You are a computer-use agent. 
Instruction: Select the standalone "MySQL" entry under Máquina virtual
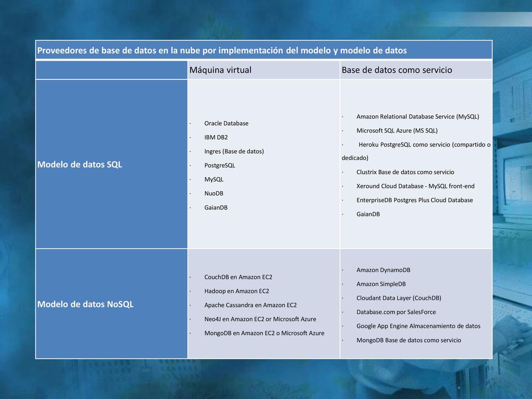(x=214, y=179)
